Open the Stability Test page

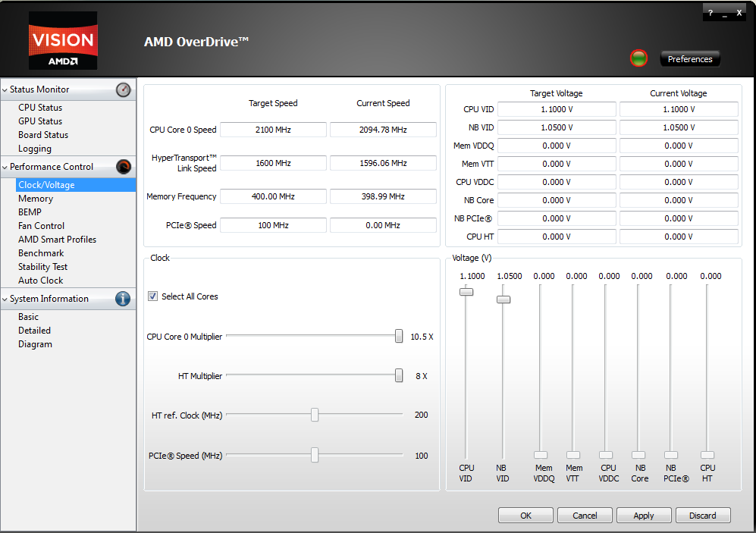coord(43,267)
